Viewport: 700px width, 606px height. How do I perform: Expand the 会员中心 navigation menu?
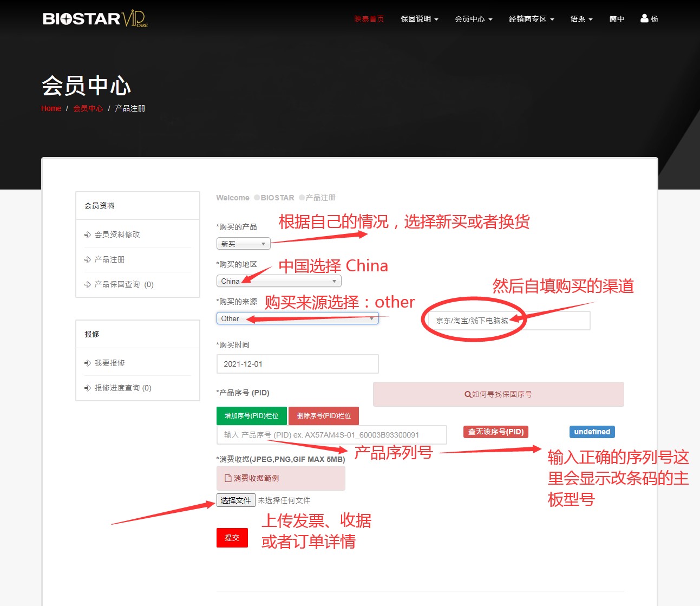[473, 18]
